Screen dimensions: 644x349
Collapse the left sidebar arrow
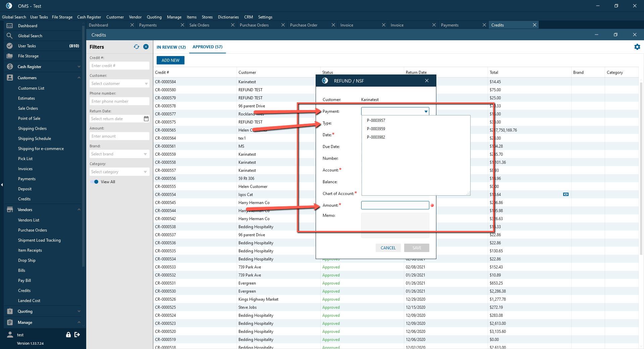click(2, 185)
